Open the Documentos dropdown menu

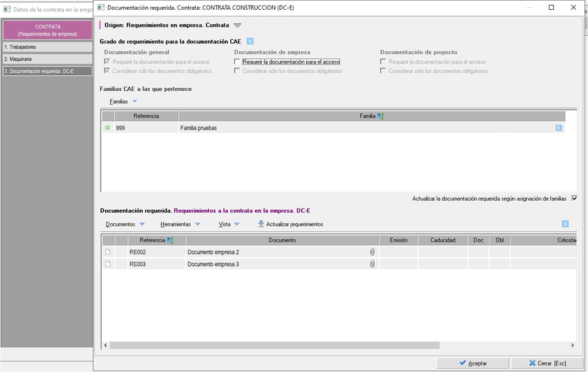click(x=125, y=225)
